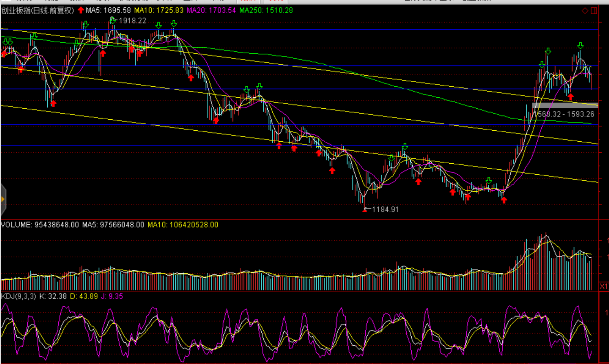This screenshot has height=364, width=609.
Task: Click the 1918.22 high price label
Action: pyautogui.click(x=132, y=21)
